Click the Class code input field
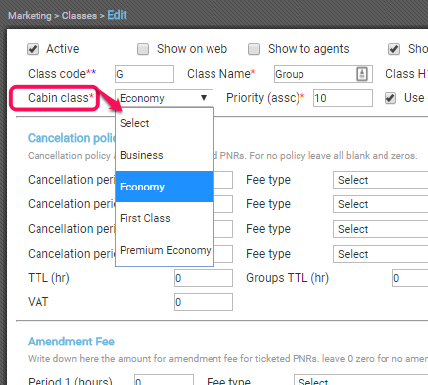This screenshot has height=385, width=428. (144, 74)
